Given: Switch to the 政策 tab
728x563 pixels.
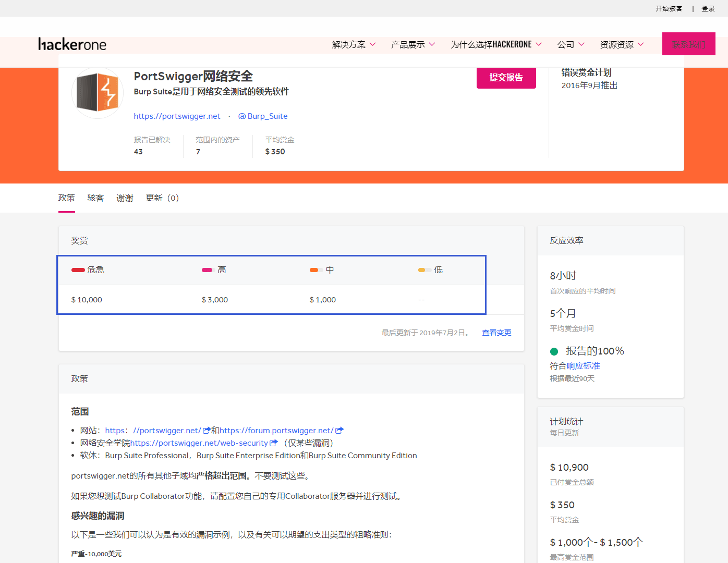Looking at the screenshot, I should point(67,198).
